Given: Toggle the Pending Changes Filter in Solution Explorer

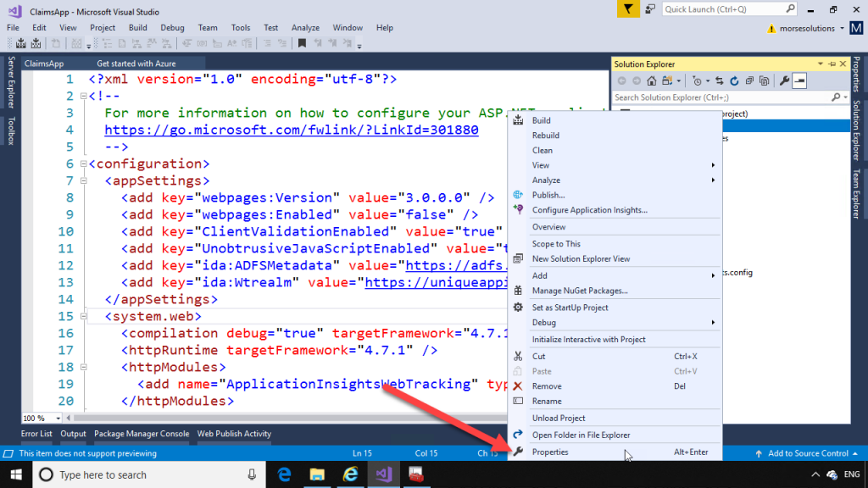Looking at the screenshot, I should pyautogui.click(x=697, y=80).
